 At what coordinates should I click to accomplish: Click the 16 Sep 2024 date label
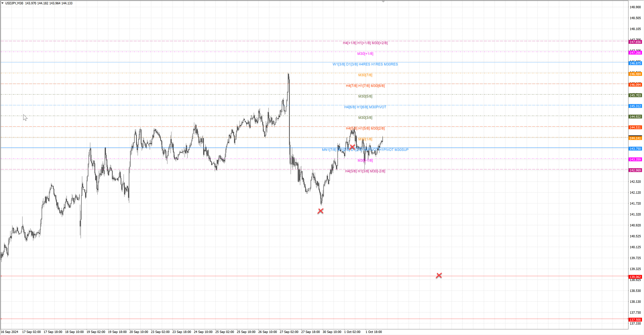click(10, 332)
